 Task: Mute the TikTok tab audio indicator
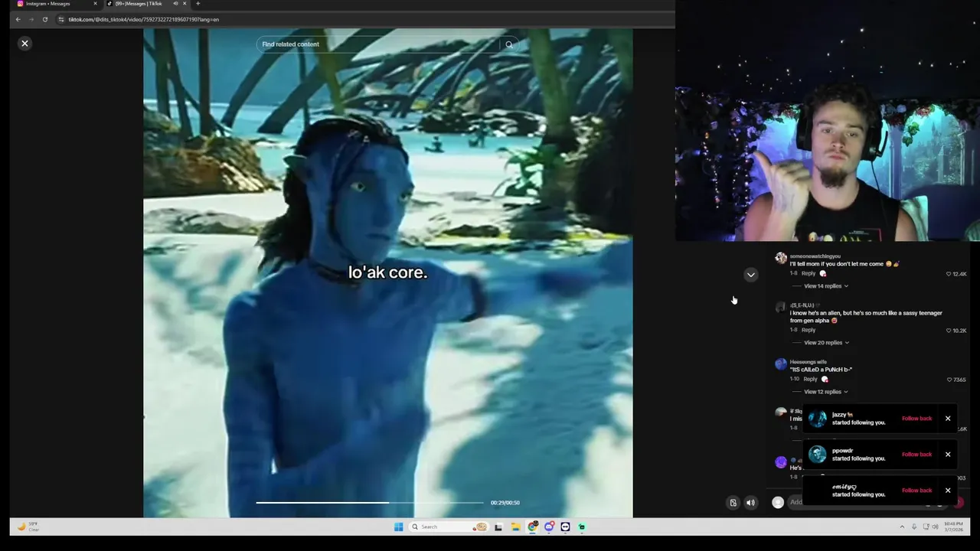[175, 4]
